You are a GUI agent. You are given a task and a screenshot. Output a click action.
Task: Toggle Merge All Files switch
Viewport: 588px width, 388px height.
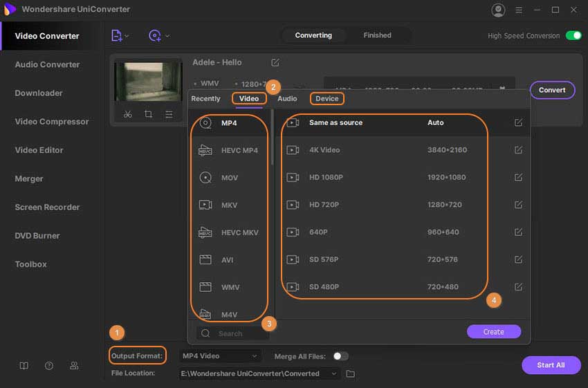(x=340, y=356)
